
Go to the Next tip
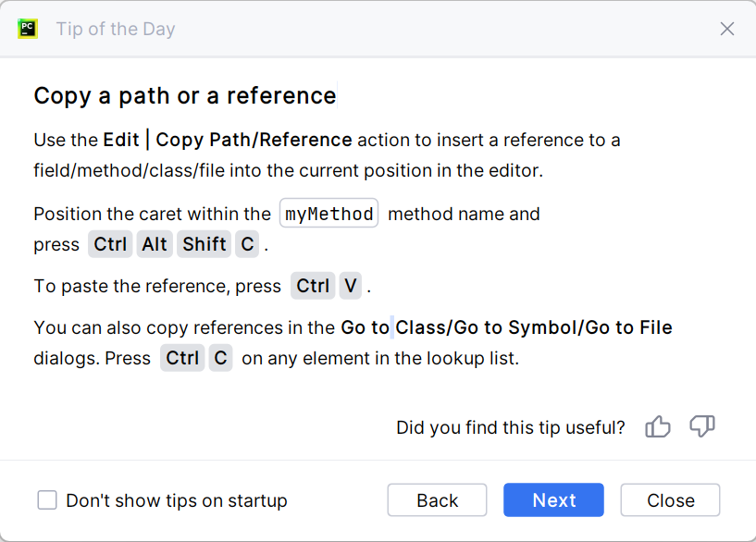coord(553,500)
